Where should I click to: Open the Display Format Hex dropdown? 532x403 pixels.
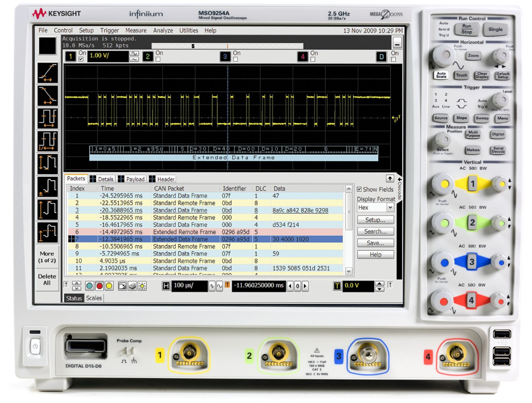tap(390, 208)
